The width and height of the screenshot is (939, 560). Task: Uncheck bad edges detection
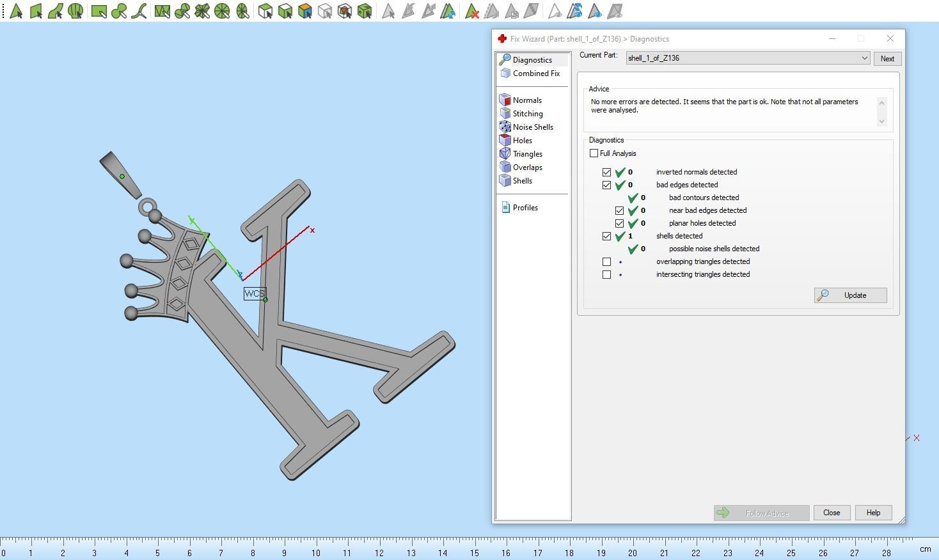pyautogui.click(x=607, y=185)
